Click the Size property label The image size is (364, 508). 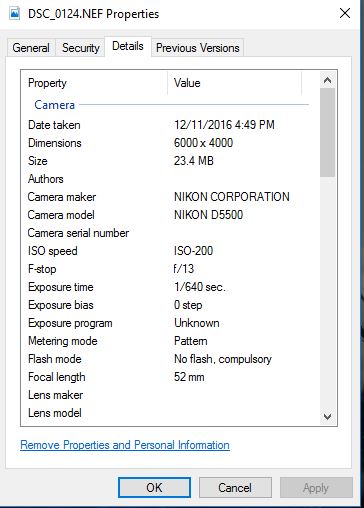(38, 161)
